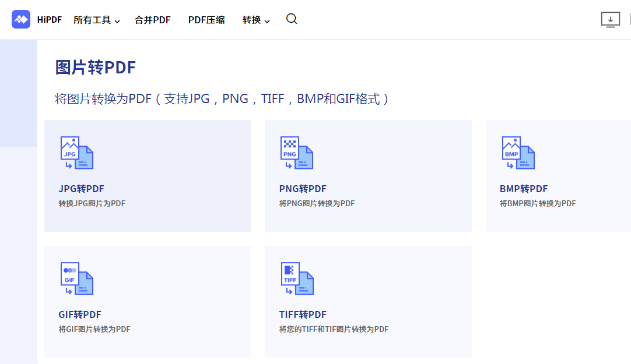Click the GIF转PDF file icon

[x=76, y=278]
